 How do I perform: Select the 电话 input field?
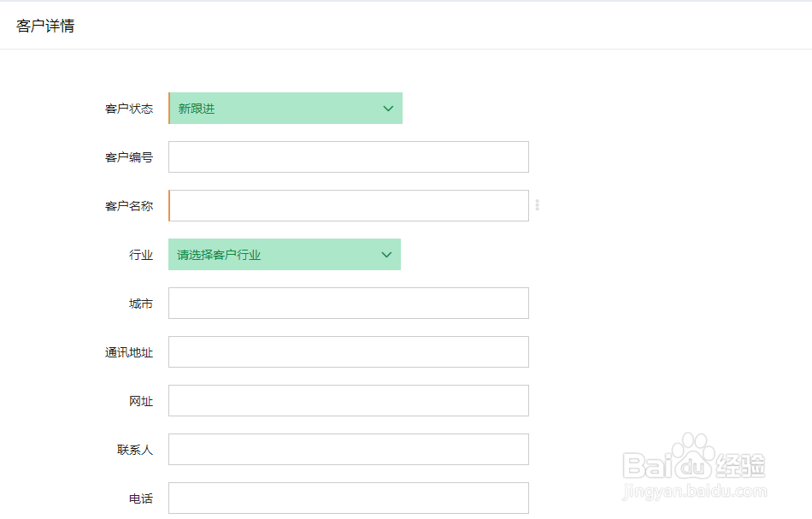[x=348, y=498]
